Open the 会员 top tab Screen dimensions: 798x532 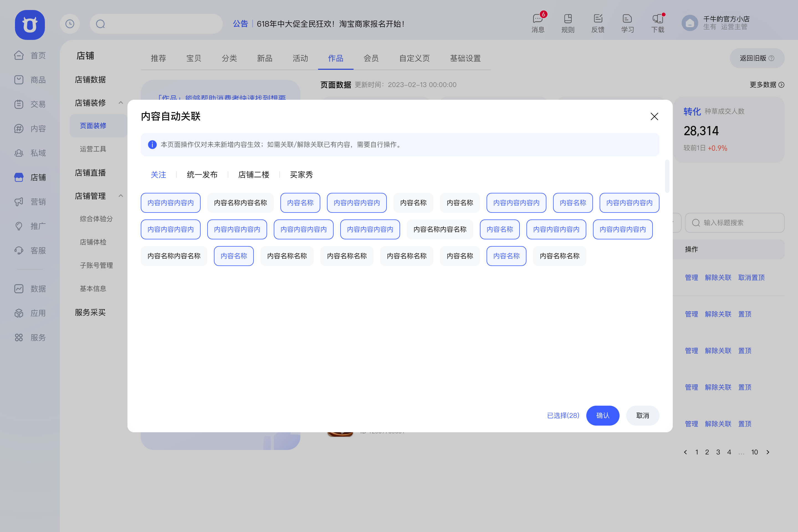point(371,58)
